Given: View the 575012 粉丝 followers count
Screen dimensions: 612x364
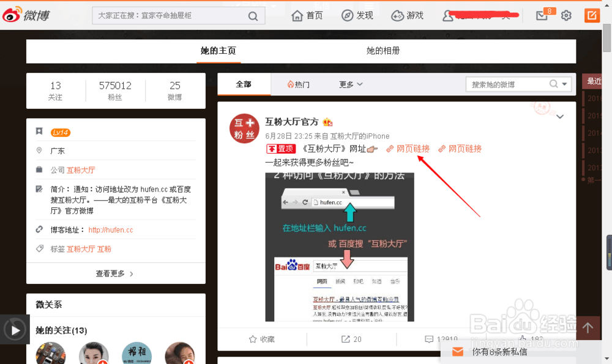Looking at the screenshot, I should point(115,91).
